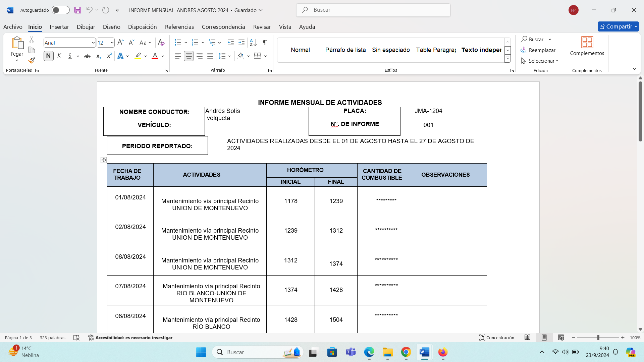Viewport: 644px width, 362px height.
Task: Open the font size dropdown arrow
Action: click(112, 43)
